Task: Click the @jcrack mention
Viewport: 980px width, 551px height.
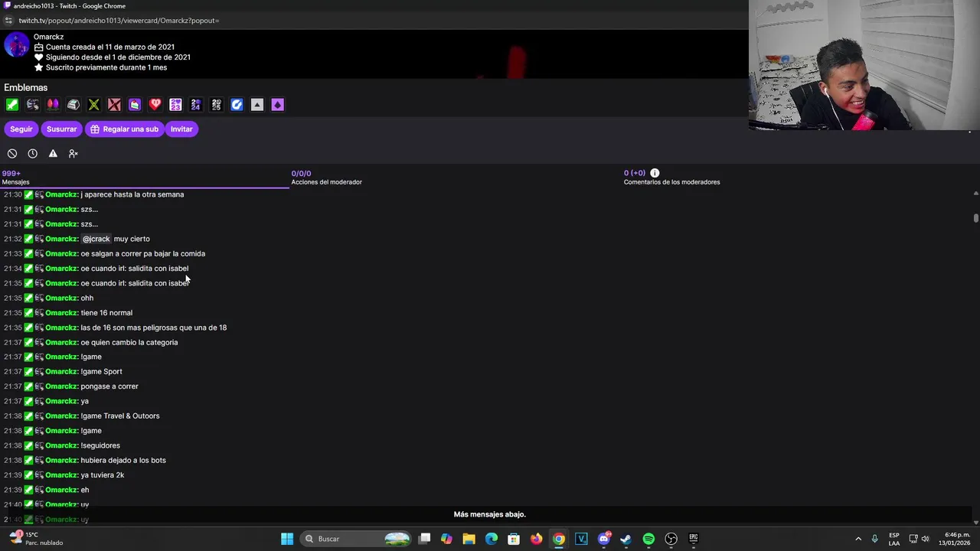Action: (x=96, y=239)
